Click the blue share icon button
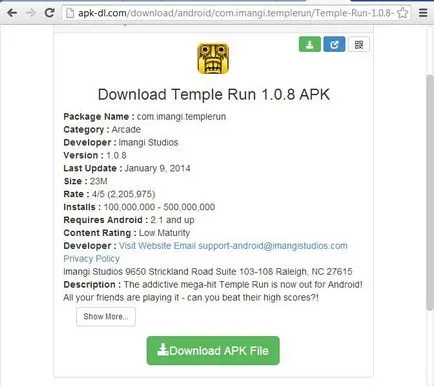This screenshot has height=386, width=434. click(x=334, y=44)
